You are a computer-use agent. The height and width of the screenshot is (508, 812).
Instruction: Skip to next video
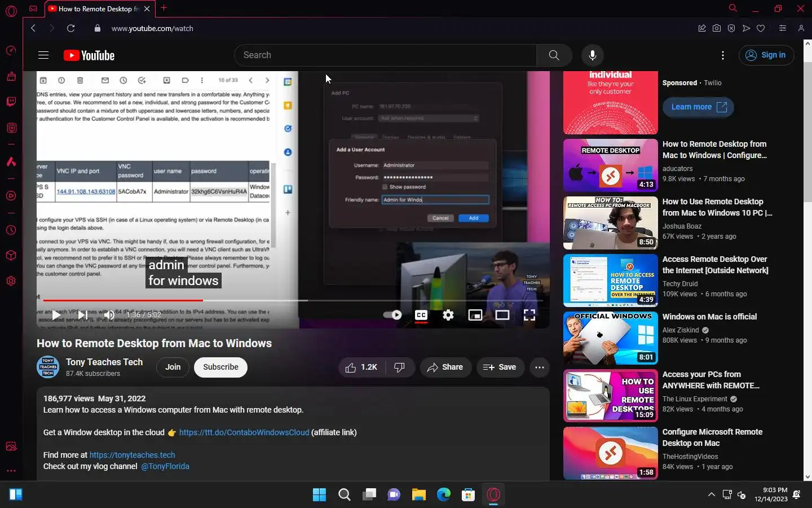click(83, 315)
